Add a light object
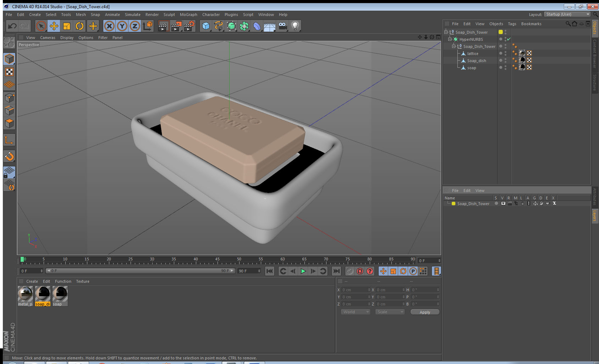 coord(295,26)
